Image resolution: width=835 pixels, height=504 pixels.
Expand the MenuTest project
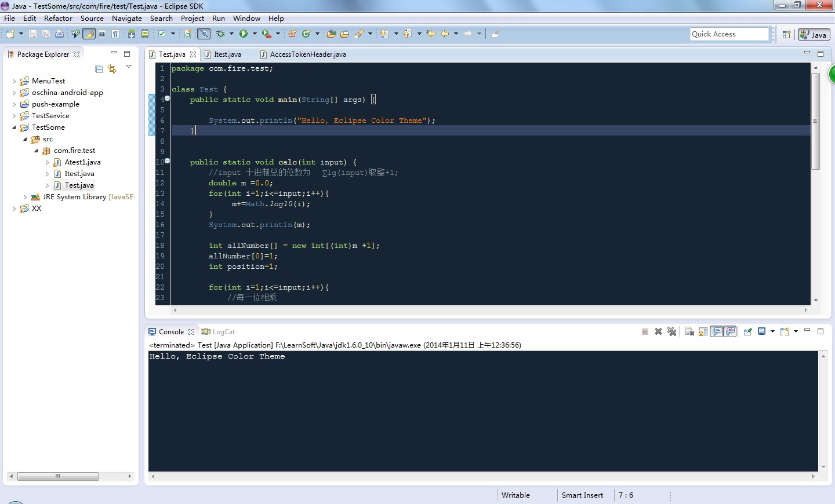tap(14, 81)
